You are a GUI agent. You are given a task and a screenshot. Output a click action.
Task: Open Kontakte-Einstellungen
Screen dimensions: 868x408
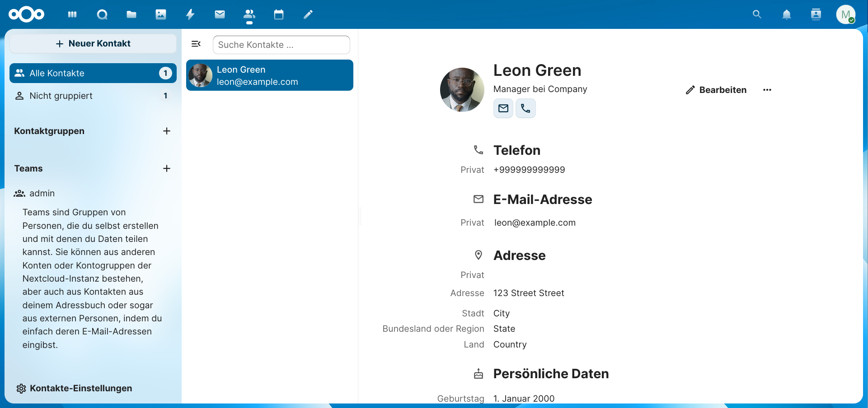coord(74,388)
